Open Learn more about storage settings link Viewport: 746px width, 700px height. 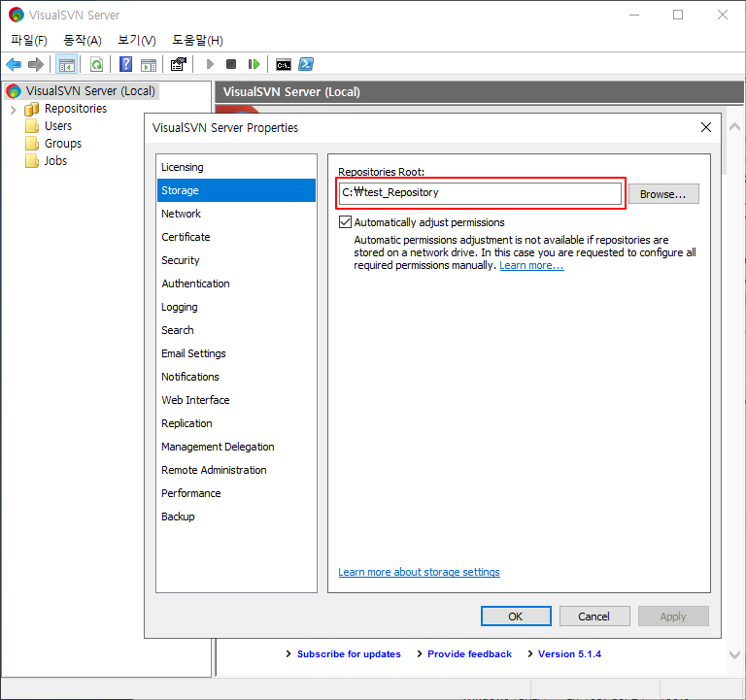(420, 572)
